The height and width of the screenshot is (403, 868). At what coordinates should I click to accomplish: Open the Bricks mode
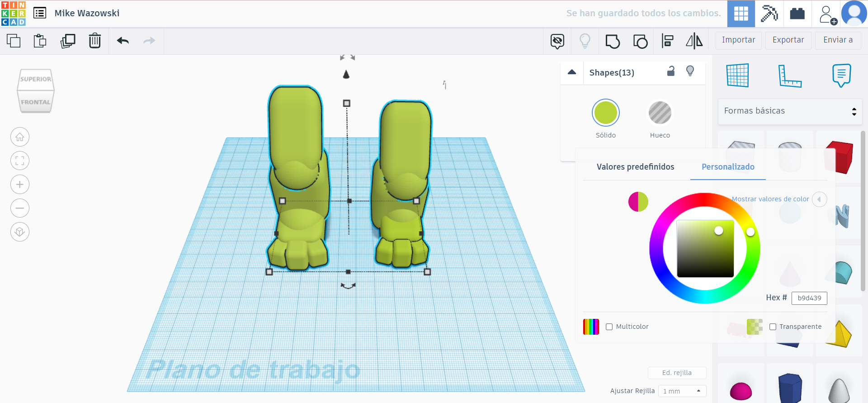tap(797, 14)
